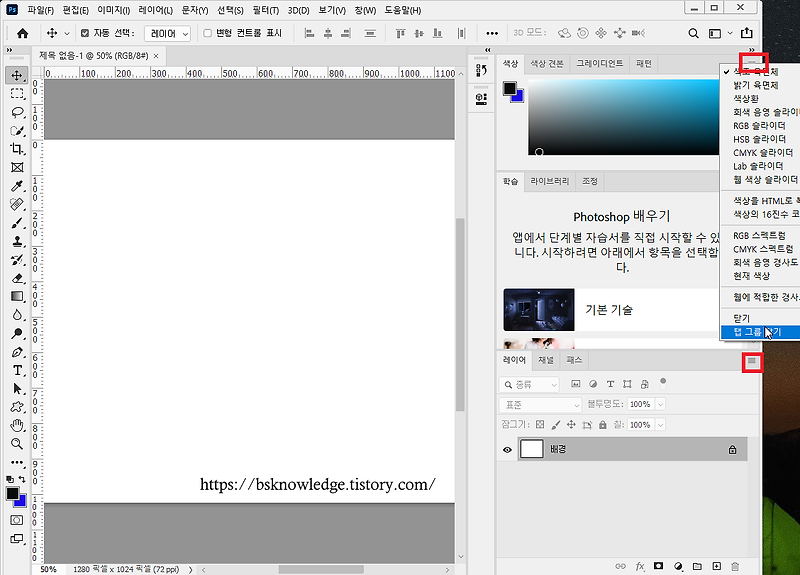The width and height of the screenshot is (800, 575).
Task: Select the Dodge tool
Action: (x=17, y=334)
